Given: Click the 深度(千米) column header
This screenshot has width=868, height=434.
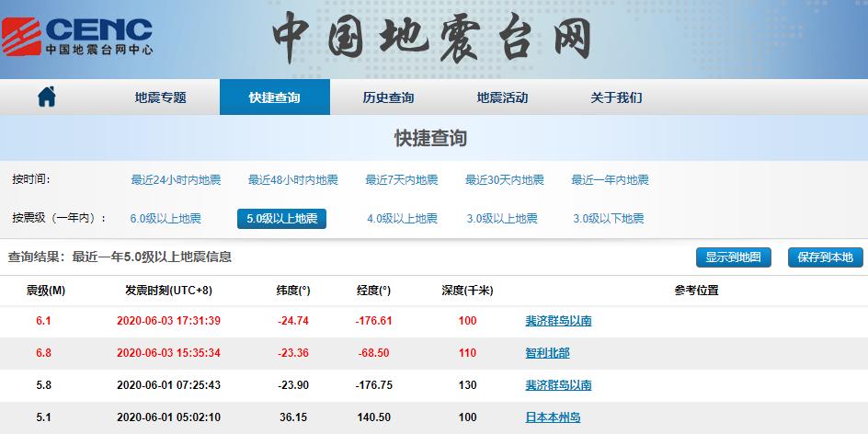Looking at the screenshot, I should (x=467, y=291).
